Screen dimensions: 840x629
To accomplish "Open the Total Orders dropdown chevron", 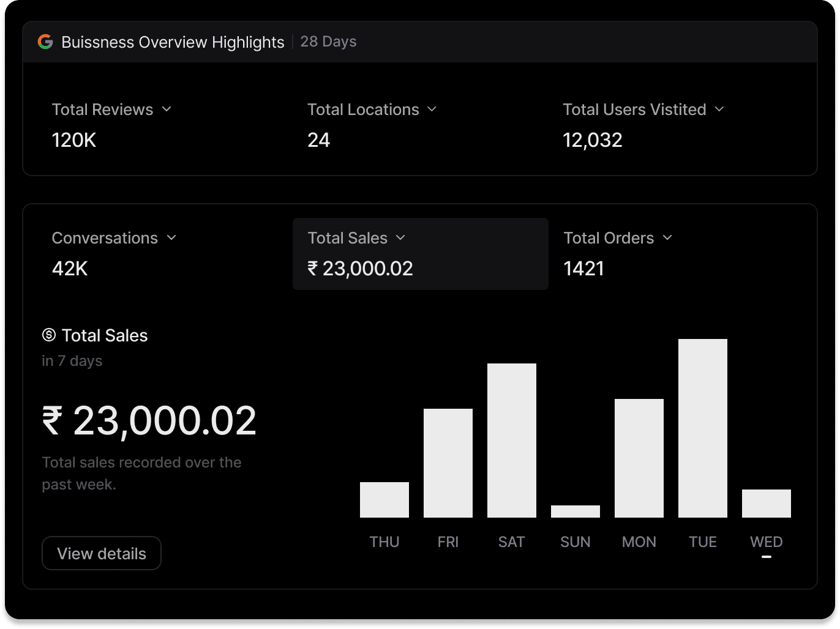I will tap(667, 238).
